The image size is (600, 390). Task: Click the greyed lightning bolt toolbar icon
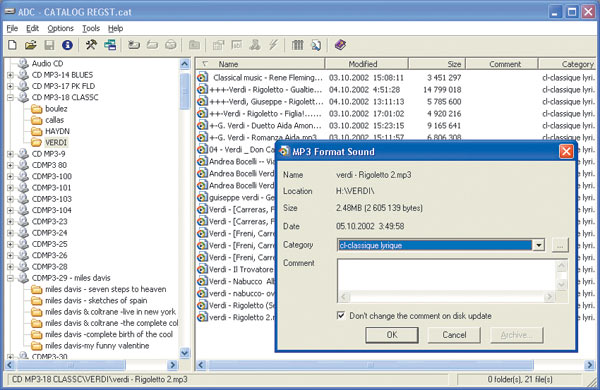tap(273, 45)
